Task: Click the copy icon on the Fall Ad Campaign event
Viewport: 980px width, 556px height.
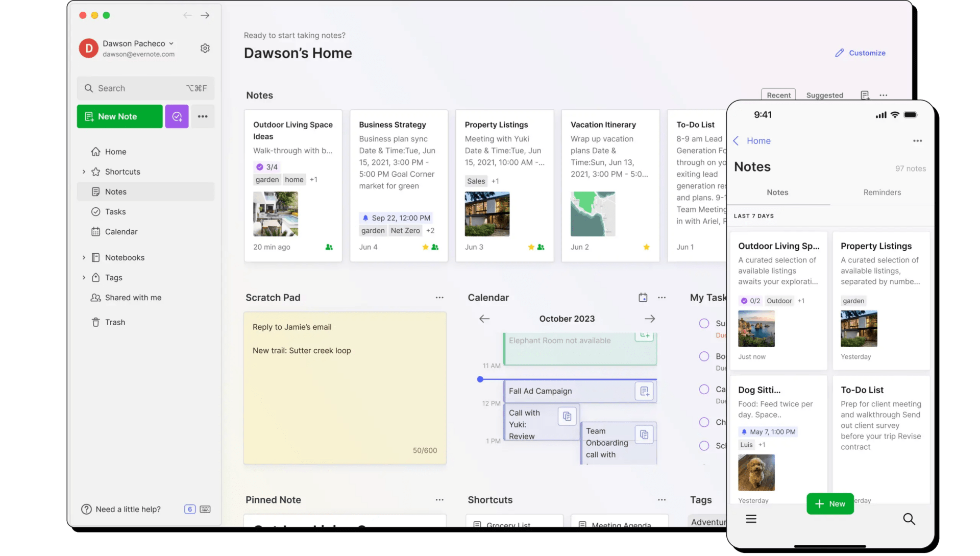Action: [x=644, y=391]
